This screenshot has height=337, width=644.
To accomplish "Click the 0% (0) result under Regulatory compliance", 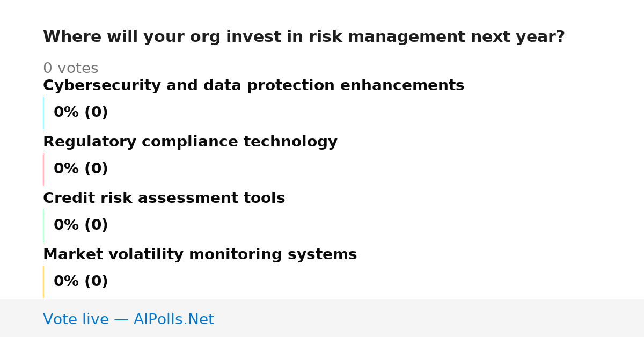I will (x=80, y=169).
